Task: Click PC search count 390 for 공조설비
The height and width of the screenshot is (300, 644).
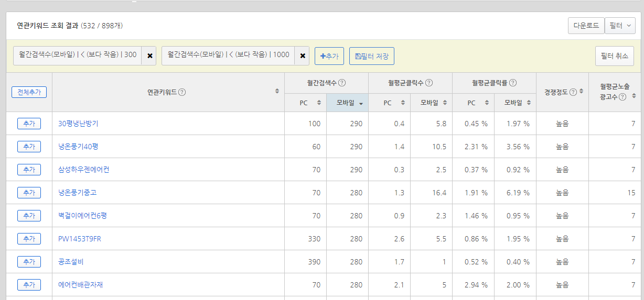Action: pyautogui.click(x=314, y=262)
